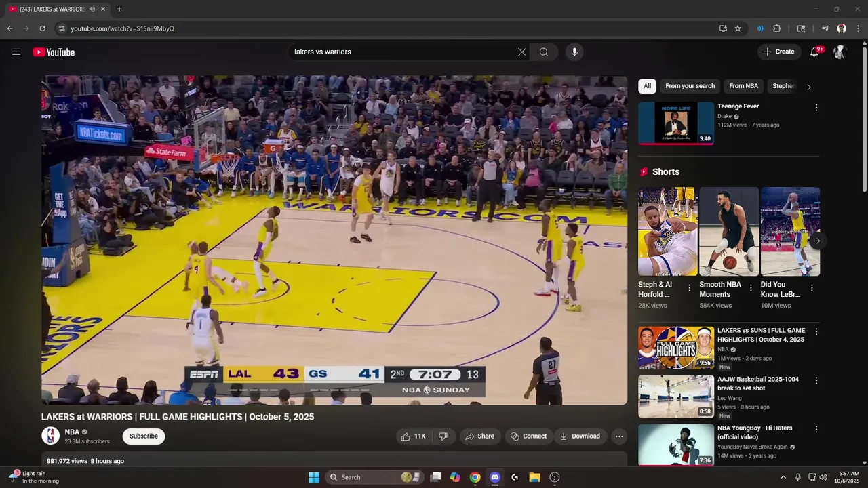Run search with magnifier button

coord(544,52)
